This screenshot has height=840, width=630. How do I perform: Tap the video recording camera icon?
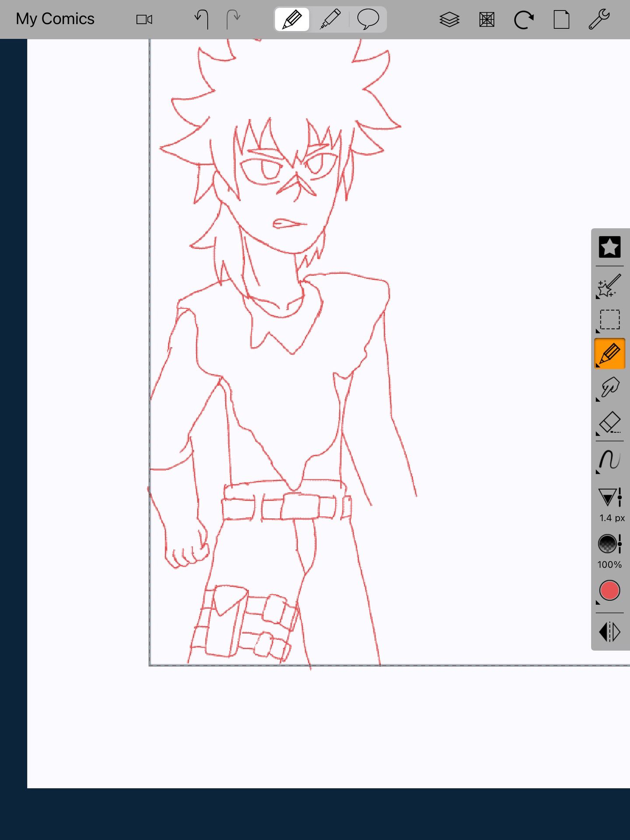pyautogui.click(x=144, y=20)
